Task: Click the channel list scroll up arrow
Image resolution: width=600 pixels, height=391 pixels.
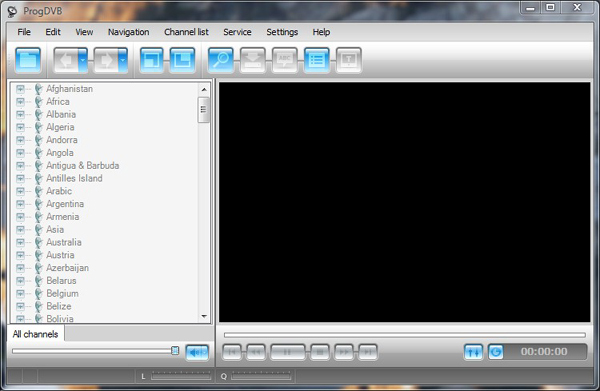Action: pyautogui.click(x=204, y=90)
